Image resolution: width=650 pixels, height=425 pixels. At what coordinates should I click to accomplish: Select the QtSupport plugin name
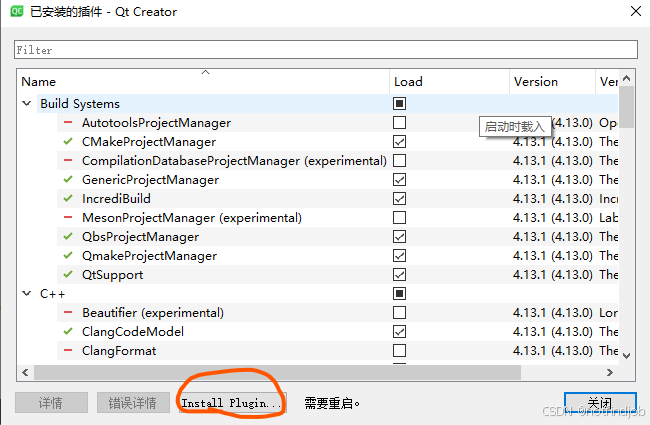click(112, 274)
